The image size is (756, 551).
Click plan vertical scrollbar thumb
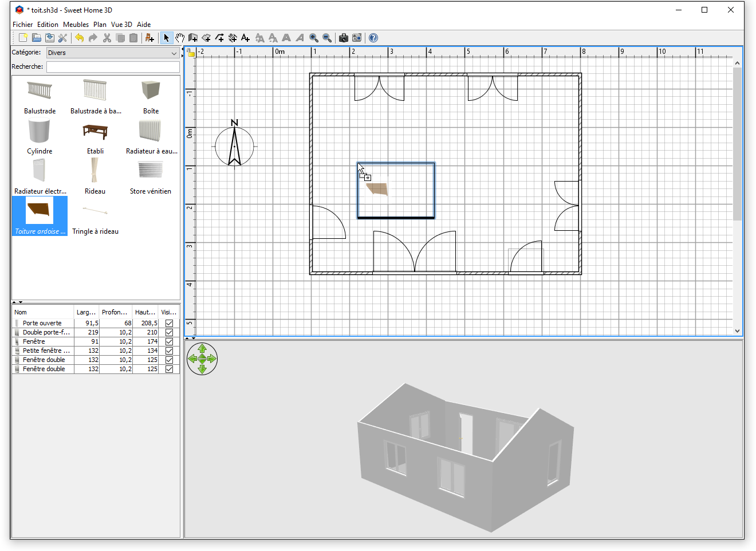pyautogui.click(x=737, y=144)
